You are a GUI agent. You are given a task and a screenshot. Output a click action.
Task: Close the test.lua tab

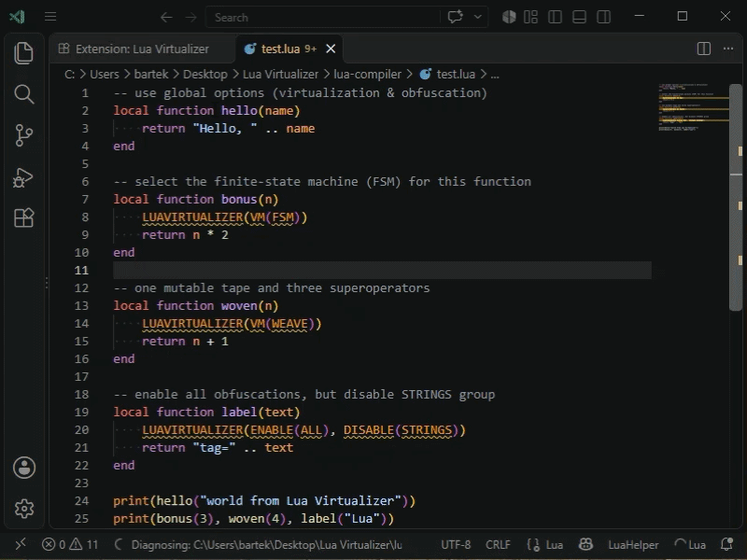pos(331,49)
